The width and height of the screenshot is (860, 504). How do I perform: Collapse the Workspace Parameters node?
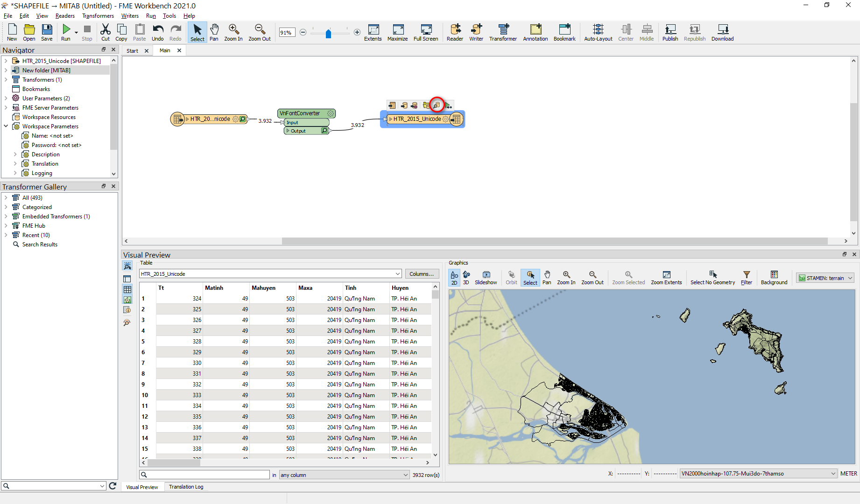pyautogui.click(x=6, y=126)
